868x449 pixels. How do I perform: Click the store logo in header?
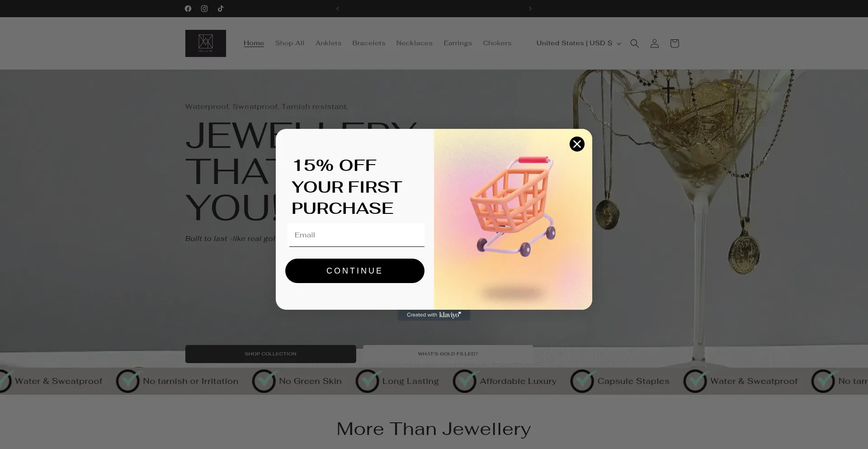pyautogui.click(x=206, y=43)
